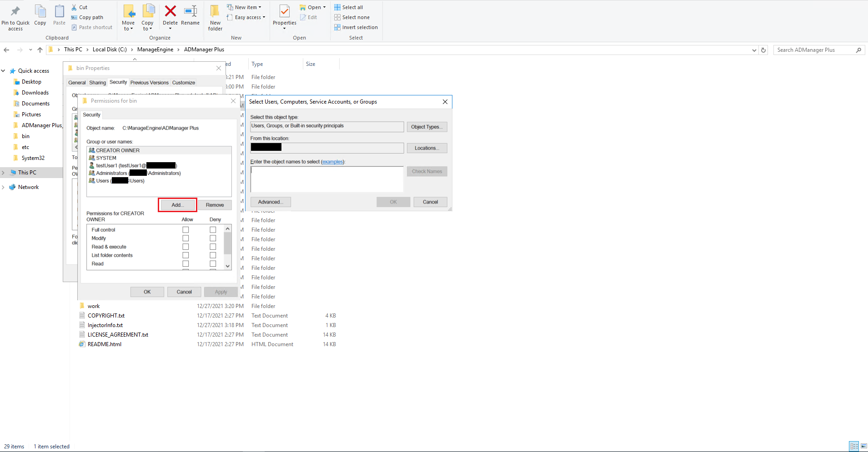
Task: Open the address bar history dropdown
Action: click(754, 50)
